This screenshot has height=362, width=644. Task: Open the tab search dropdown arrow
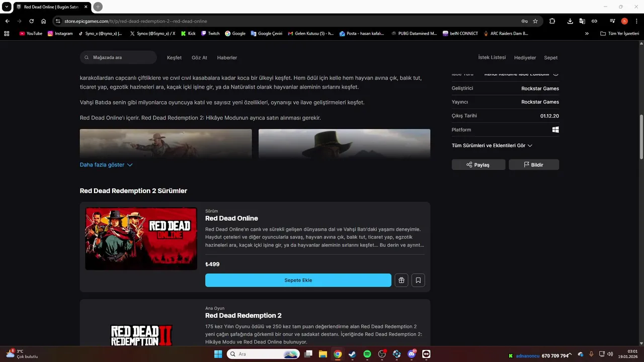pos(7,7)
